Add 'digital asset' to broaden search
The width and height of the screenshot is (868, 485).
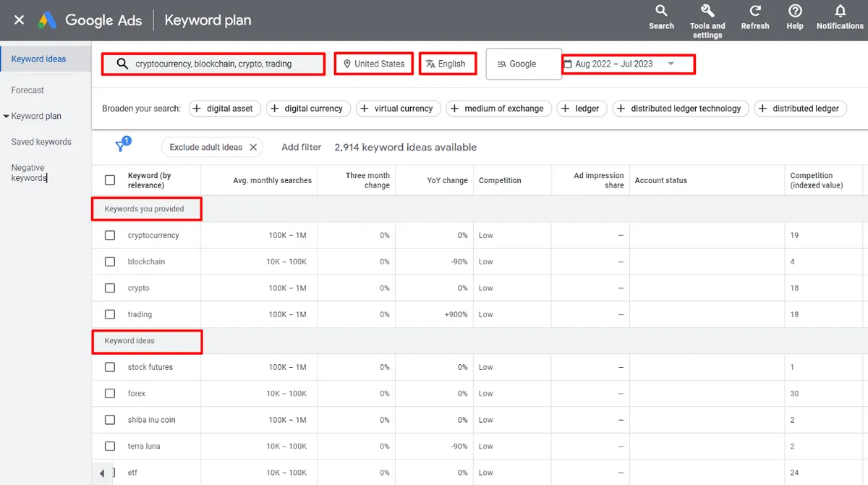click(x=224, y=109)
